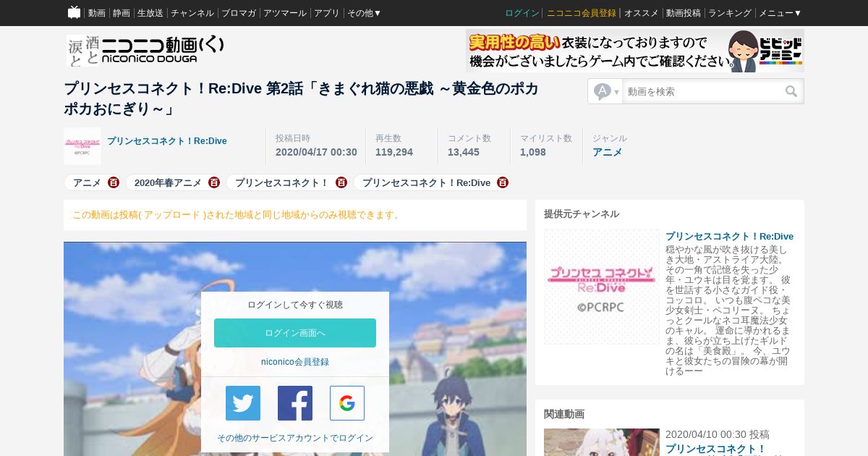
Task: Open the アニメ genre link
Action: (607, 152)
